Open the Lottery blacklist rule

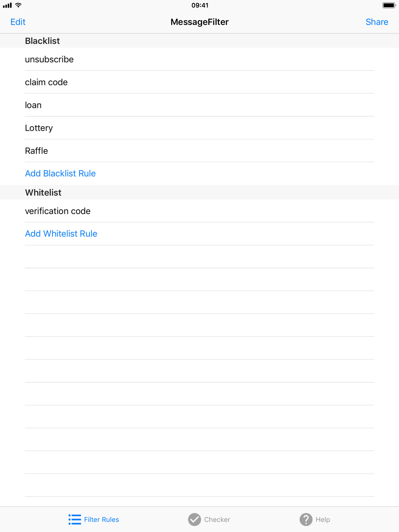[39, 128]
